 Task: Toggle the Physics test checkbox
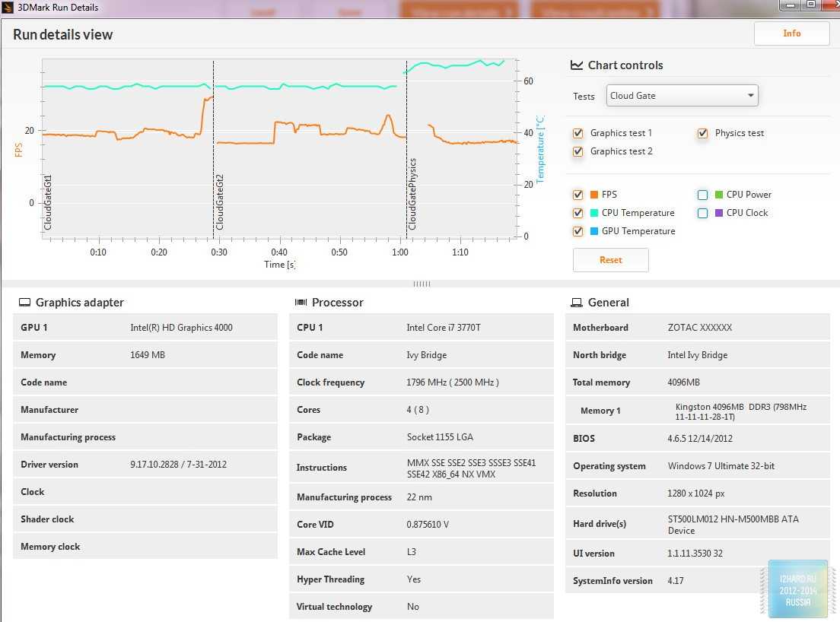coord(703,133)
